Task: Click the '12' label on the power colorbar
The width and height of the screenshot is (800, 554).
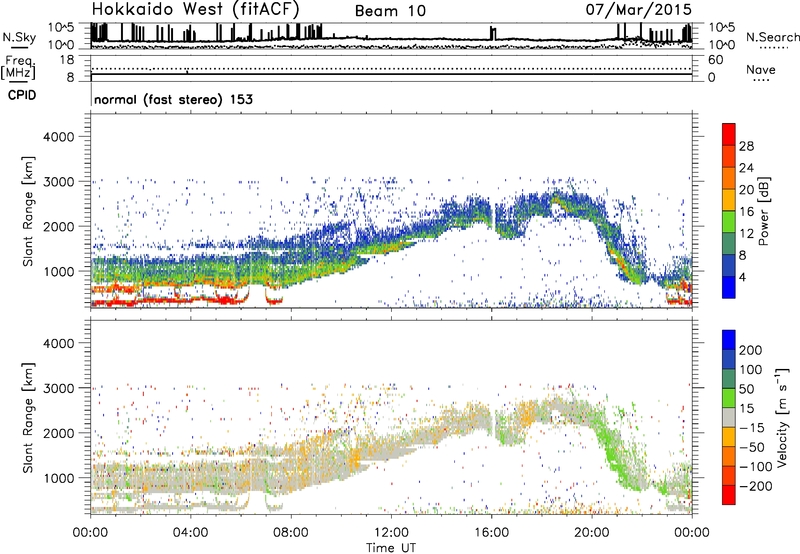Action: tap(746, 234)
